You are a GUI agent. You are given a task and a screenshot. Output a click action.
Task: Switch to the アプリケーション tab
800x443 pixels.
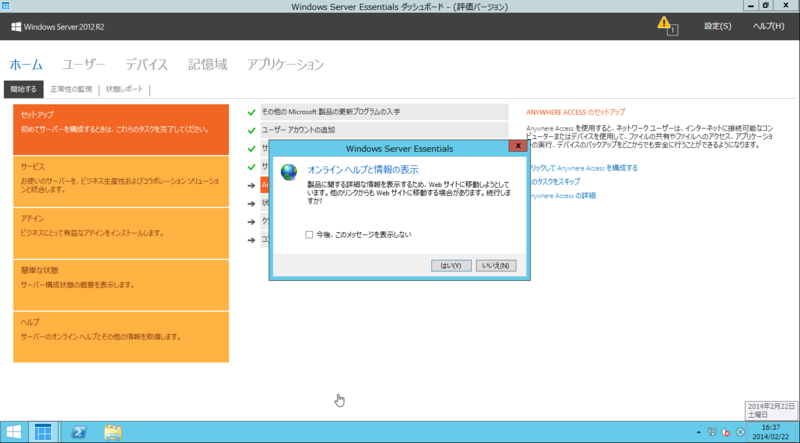point(285,65)
